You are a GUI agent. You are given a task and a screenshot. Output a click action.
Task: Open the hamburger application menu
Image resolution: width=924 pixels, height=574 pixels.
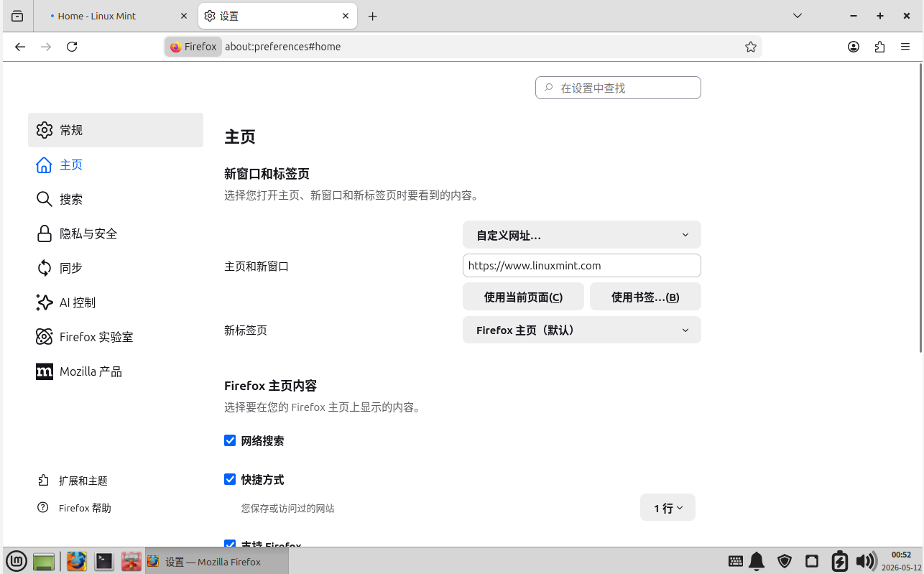[905, 47]
